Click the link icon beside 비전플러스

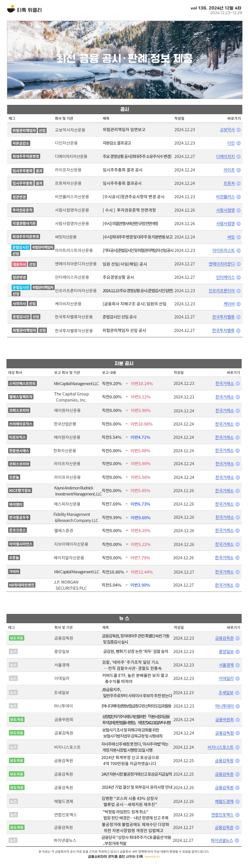click(x=239, y=197)
